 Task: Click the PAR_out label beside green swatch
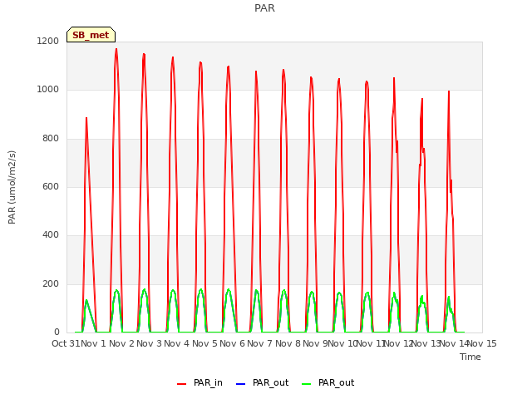click(336, 382)
